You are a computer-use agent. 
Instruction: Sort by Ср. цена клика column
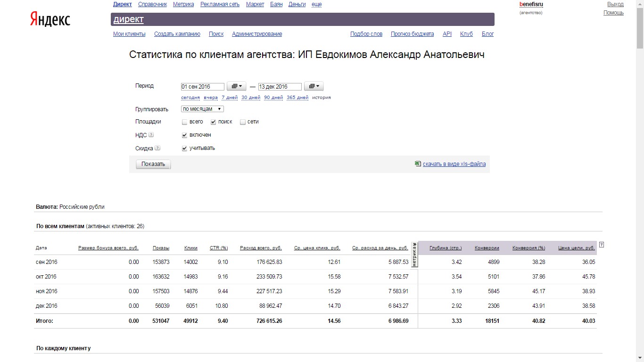point(317,248)
